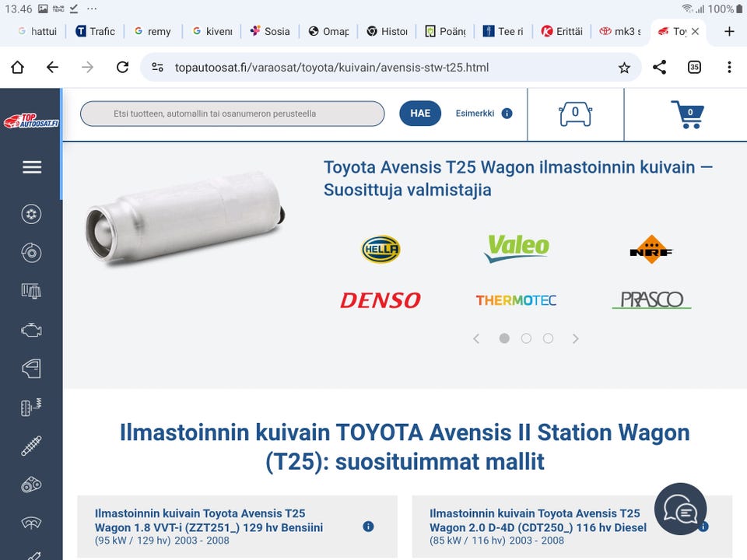
Task: Switch to the hattui tab
Action: (37, 31)
